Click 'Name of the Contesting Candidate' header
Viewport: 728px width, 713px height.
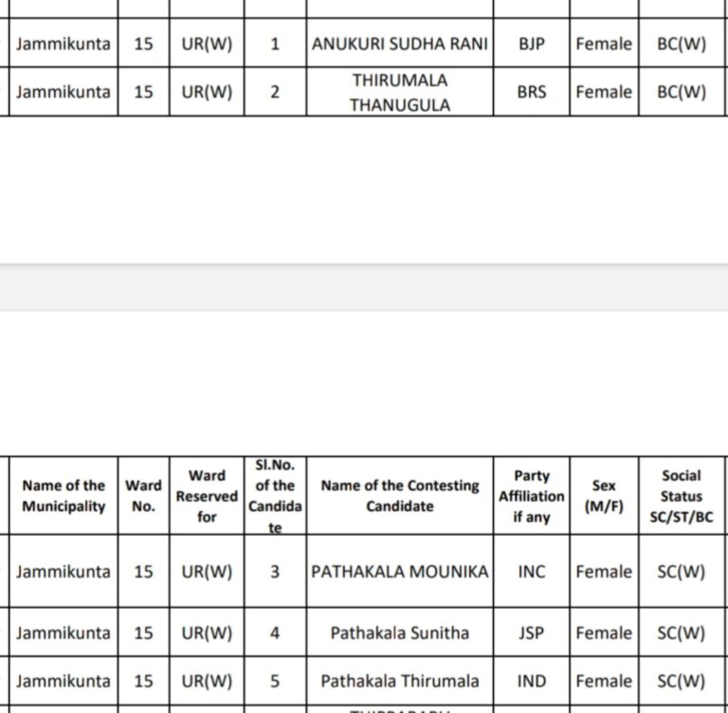[400, 496]
